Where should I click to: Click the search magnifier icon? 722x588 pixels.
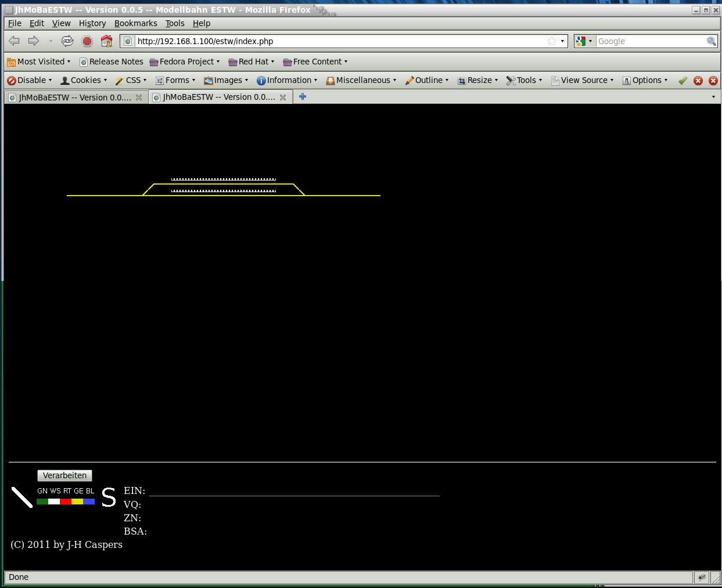[x=711, y=41]
